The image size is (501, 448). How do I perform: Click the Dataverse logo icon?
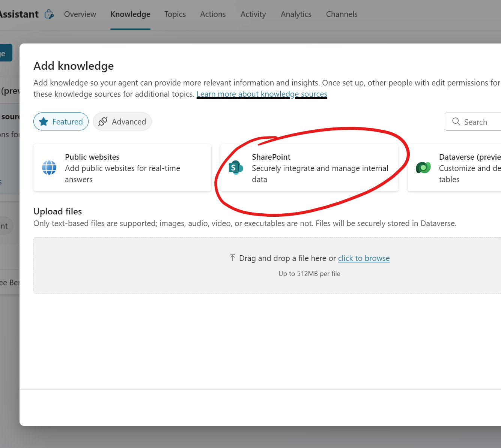pos(423,168)
